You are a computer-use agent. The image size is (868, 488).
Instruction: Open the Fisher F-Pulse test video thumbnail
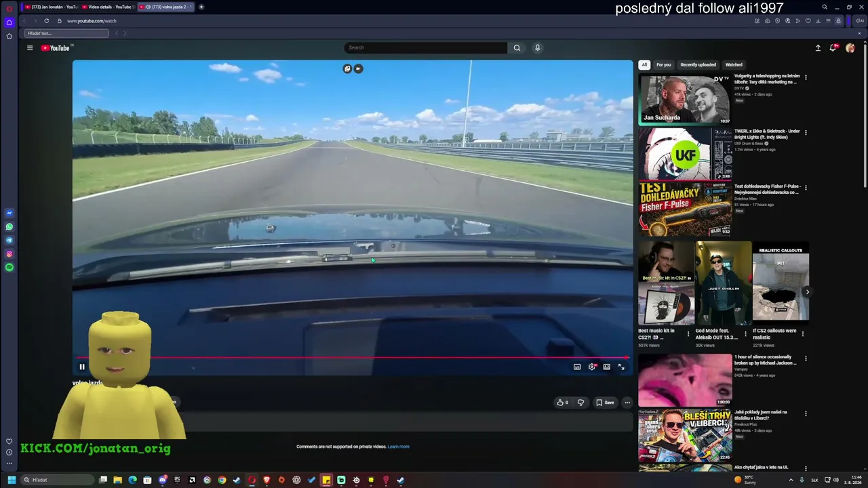pyautogui.click(x=685, y=209)
